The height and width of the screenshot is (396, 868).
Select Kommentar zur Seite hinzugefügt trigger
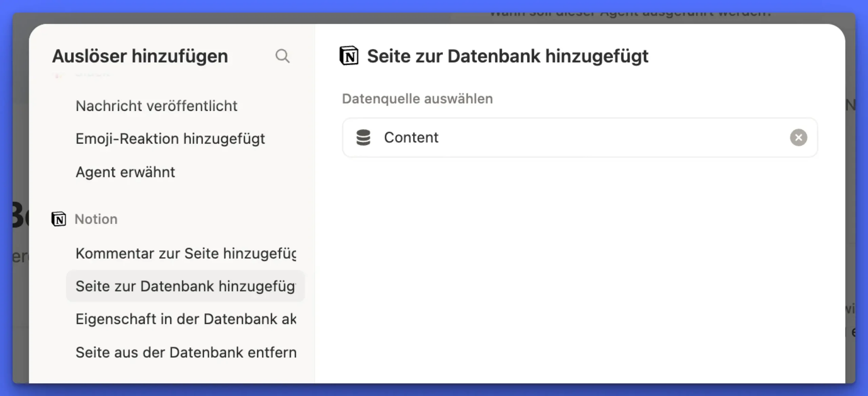[x=185, y=253]
